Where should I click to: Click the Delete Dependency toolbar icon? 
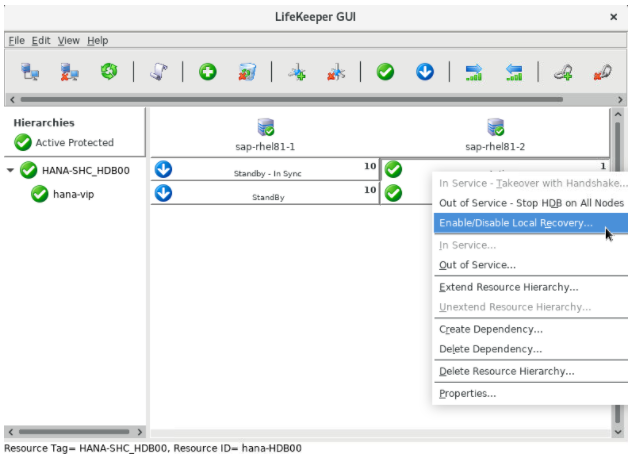pos(336,72)
